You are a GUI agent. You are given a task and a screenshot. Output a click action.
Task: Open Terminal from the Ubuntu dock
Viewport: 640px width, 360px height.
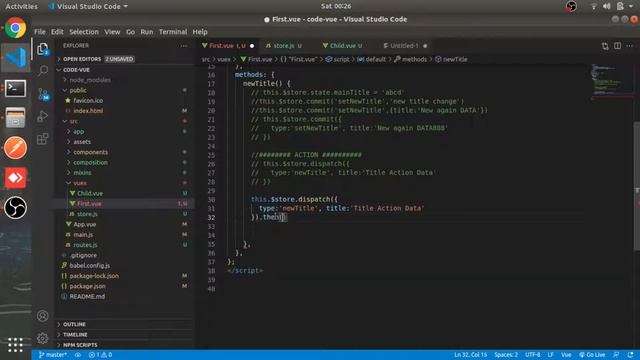pos(16,88)
